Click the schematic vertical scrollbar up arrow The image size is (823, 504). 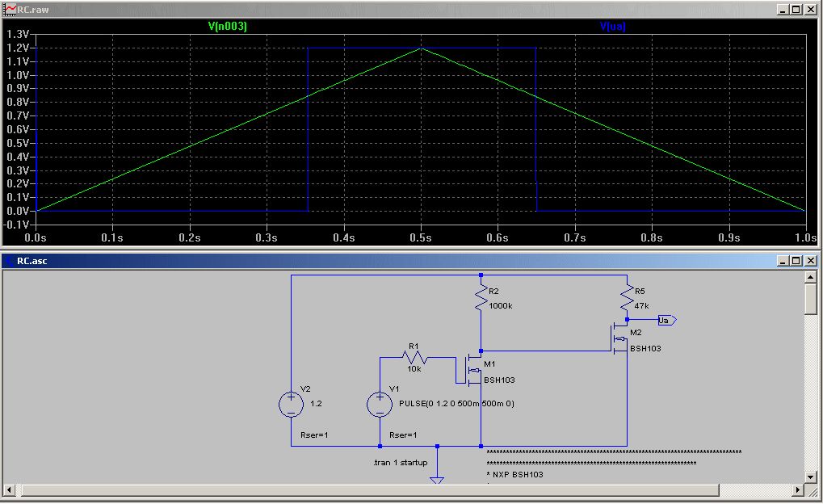coord(810,277)
